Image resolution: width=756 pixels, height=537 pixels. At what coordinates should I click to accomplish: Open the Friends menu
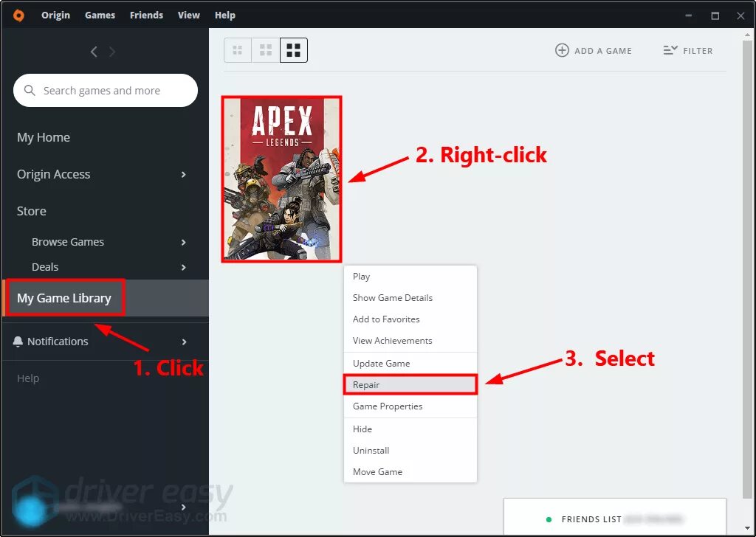146,15
